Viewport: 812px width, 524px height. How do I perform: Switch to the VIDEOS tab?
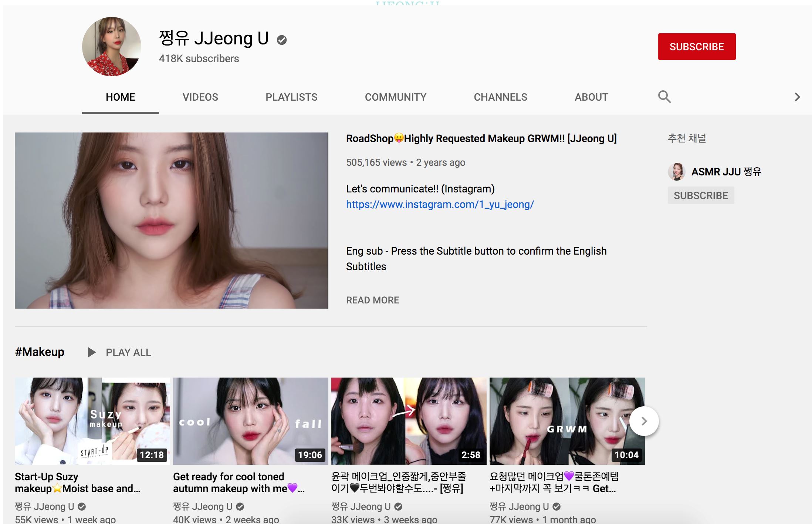point(200,97)
